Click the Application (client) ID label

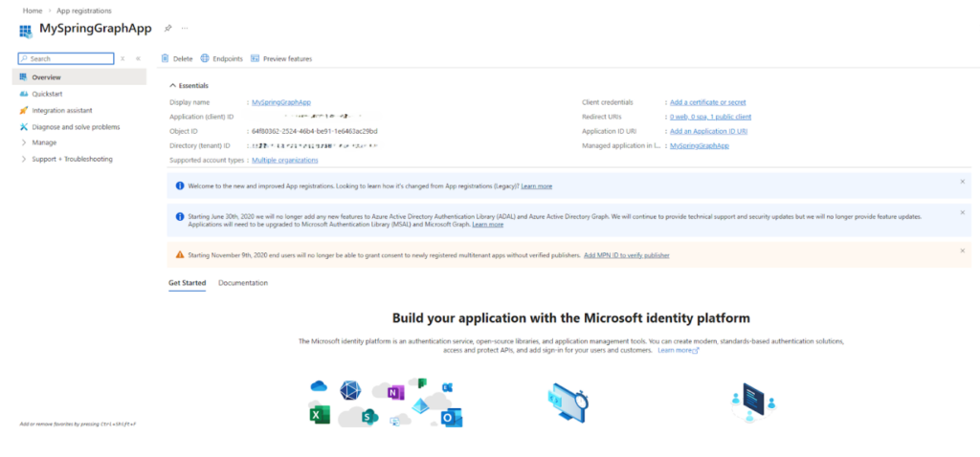(201, 117)
